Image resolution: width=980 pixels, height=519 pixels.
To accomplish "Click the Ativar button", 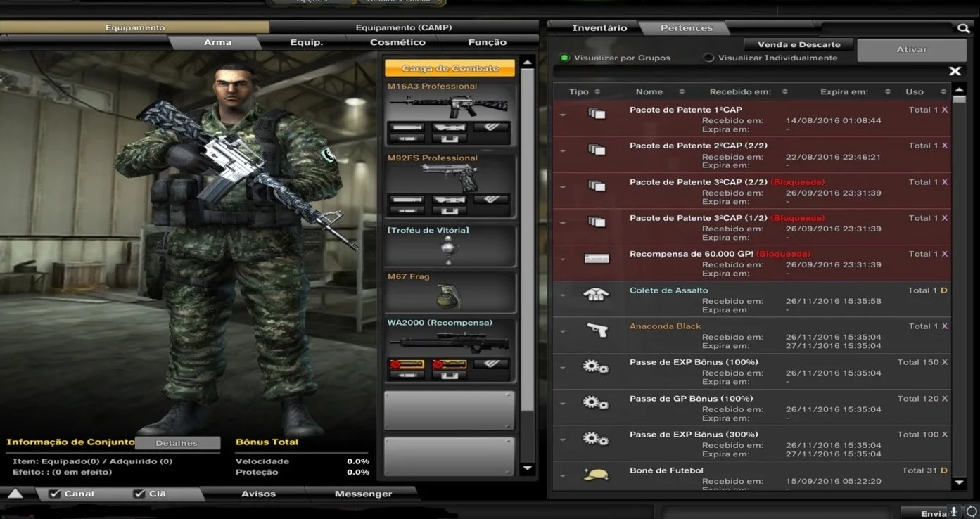I will coord(912,50).
